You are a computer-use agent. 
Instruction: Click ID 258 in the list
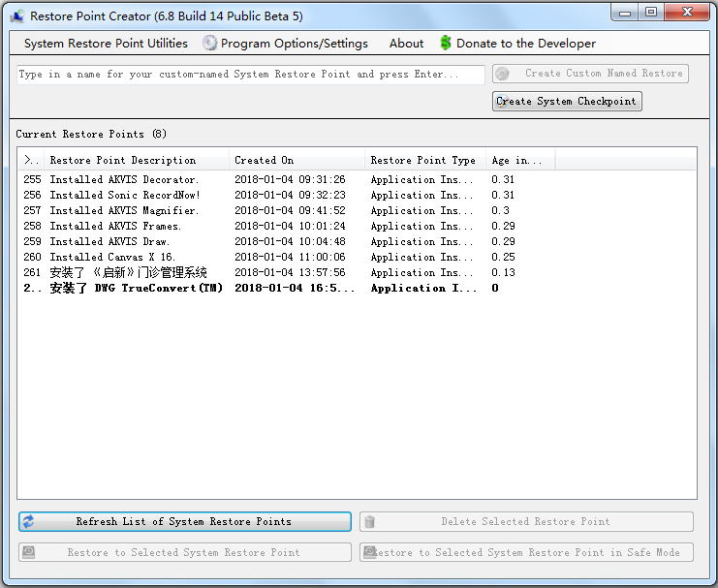32,227
